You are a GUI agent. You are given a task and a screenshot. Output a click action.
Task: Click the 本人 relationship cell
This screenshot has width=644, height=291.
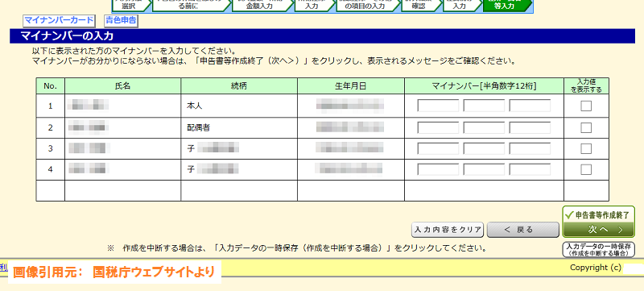click(x=239, y=106)
